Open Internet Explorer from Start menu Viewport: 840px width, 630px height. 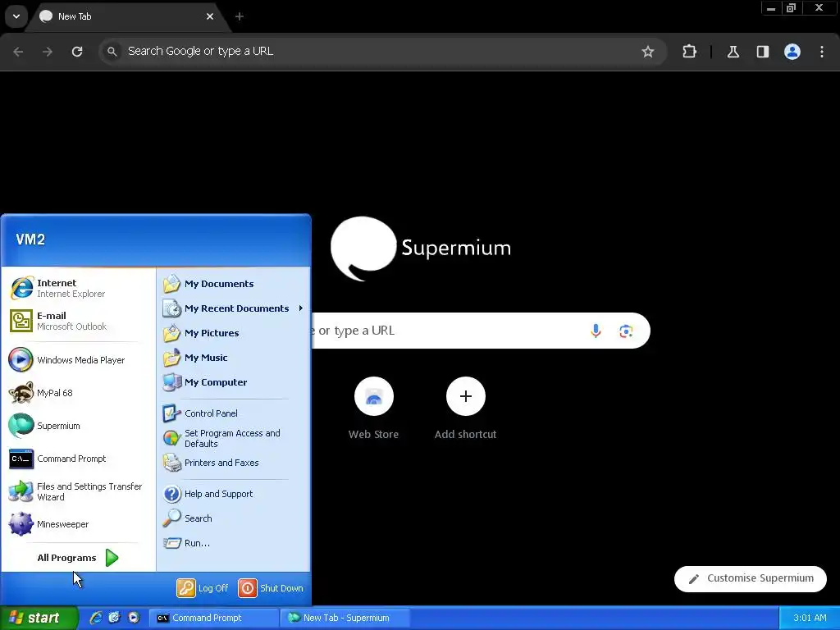tap(78, 288)
